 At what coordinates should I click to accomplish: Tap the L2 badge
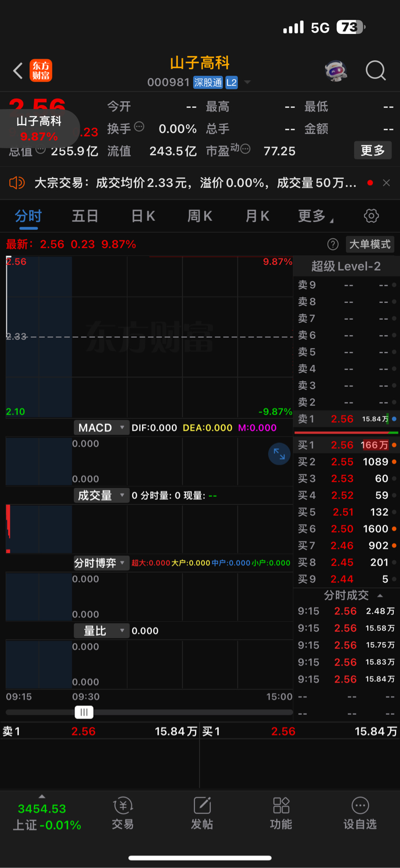click(x=232, y=82)
